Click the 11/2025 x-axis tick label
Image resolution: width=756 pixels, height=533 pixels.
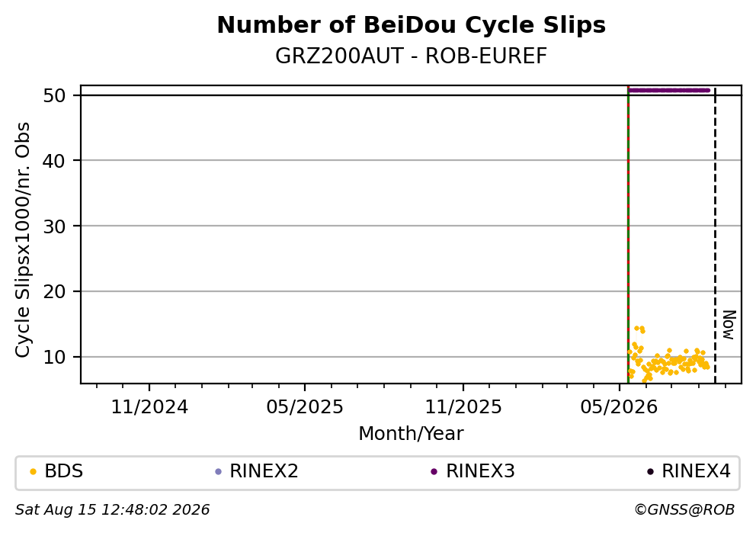click(x=463, y=408)
